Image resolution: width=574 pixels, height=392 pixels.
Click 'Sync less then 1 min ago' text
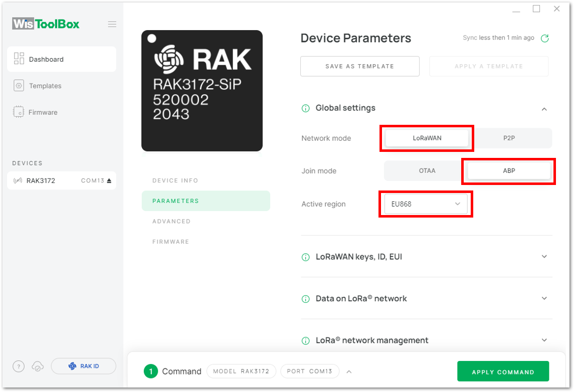pyautogui.click(x=498, y=38)
